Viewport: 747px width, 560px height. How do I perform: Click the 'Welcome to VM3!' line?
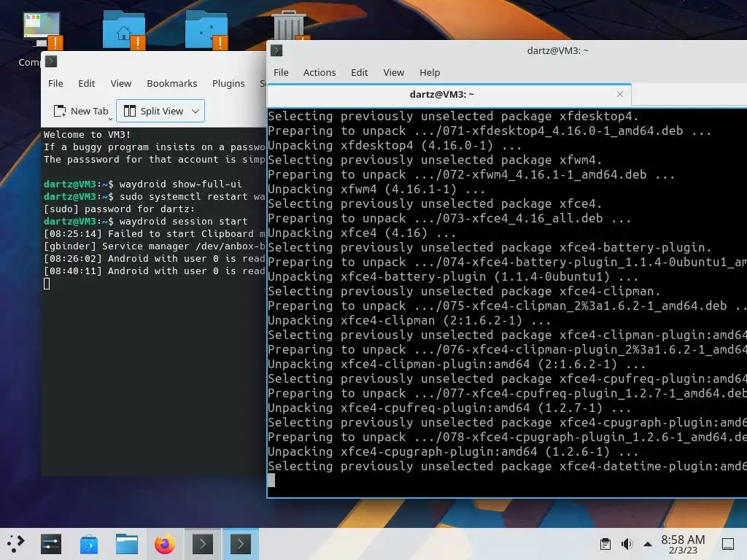87,135
